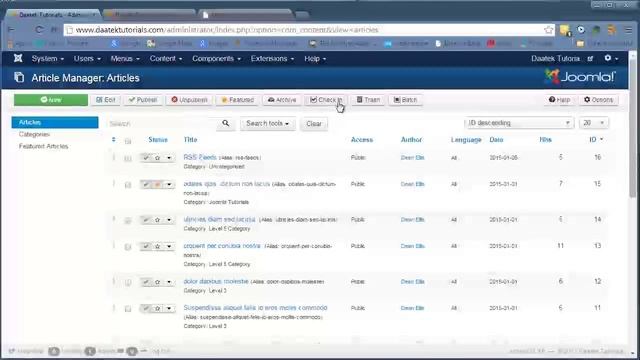
Task: Click the Trash toolbar button
Action: click(368, 100)
